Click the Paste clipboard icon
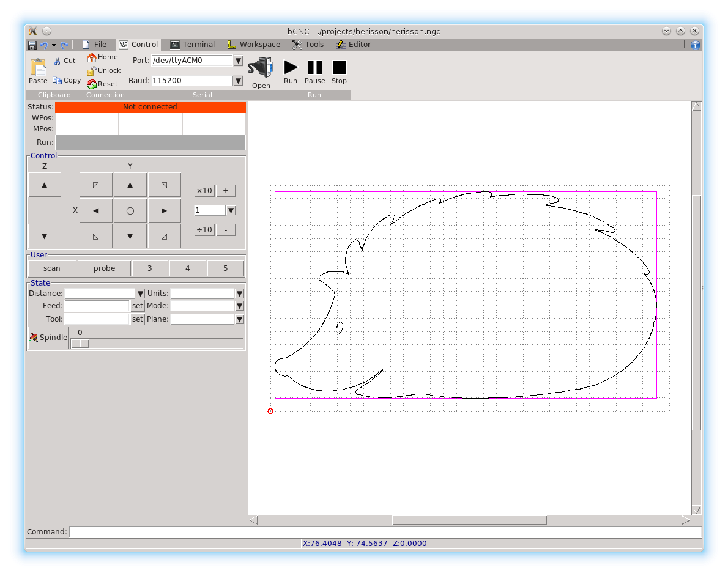This screenshot has width=728, height=576. click(x=38, y=70)
